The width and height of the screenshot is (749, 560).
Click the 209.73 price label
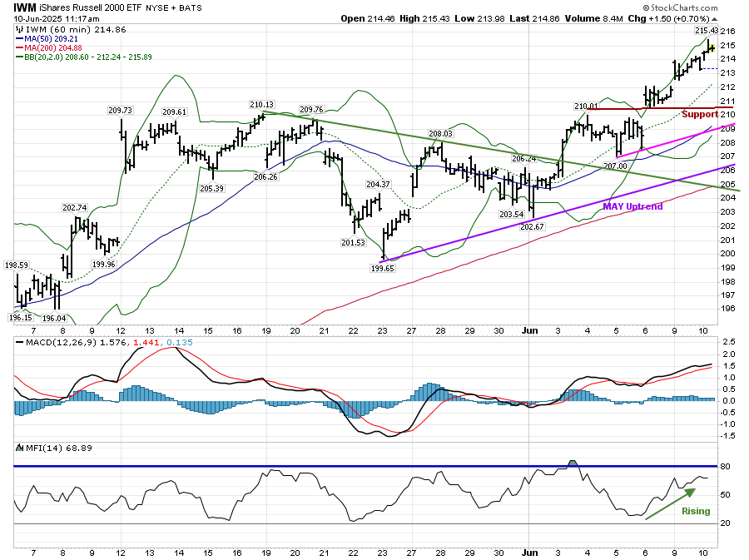121,111
